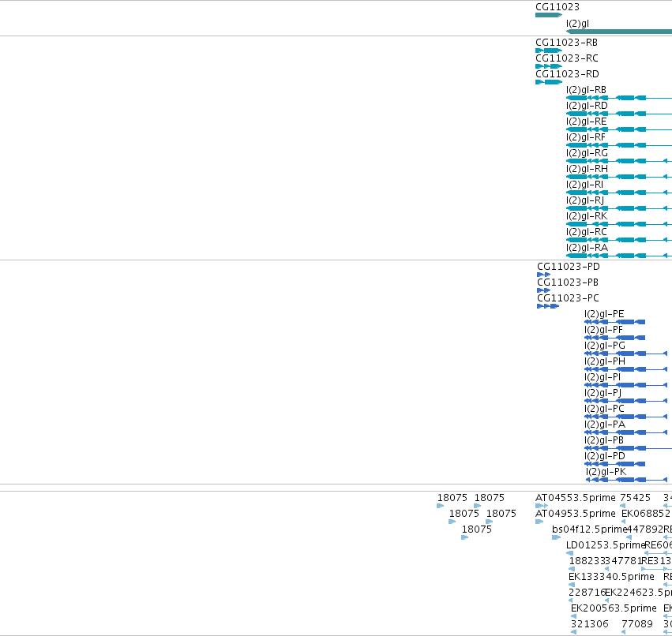Open feature 347781
Image resolution: width=672 pixels, height=636 pixels.
click(607, 570)
